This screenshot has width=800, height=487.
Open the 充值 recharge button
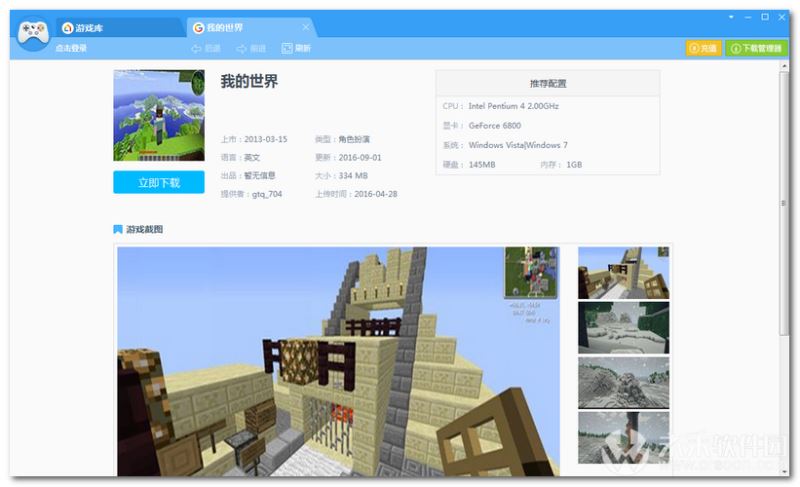click(x=703, y=48)
